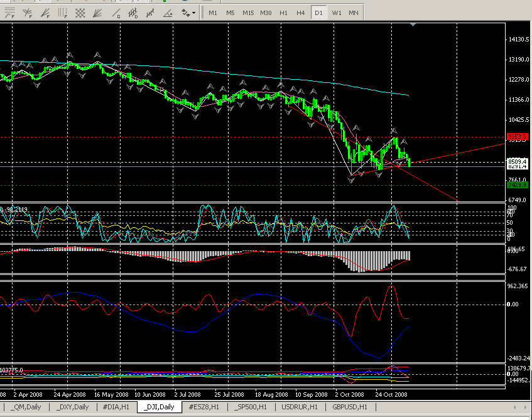Select the Trendline by Angle tool

(x=168, y=13)
